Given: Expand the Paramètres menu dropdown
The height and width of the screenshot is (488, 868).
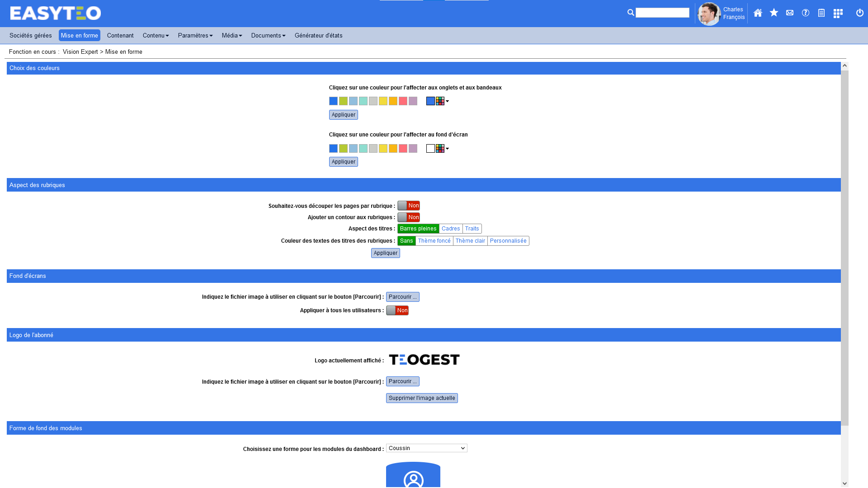Looking at the screenshot, I should pyautogui.click(x=195, y=36).
